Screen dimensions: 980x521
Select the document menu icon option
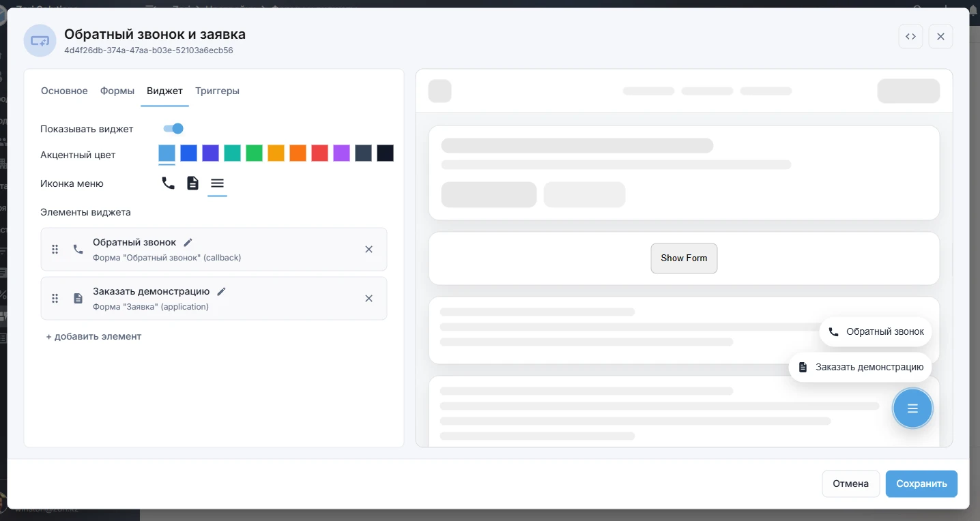click(192, 183)
